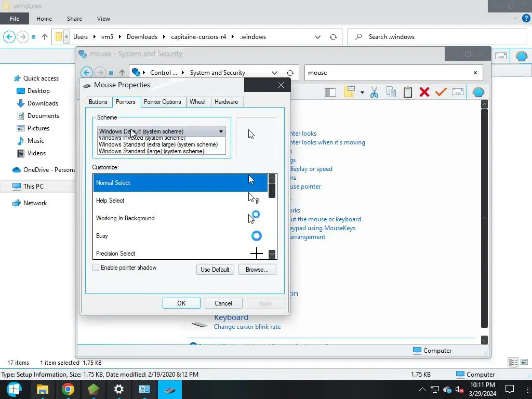Screen dimensions: 532x399
Task: Select the Busy pointer row
Action: click(180, 236)
